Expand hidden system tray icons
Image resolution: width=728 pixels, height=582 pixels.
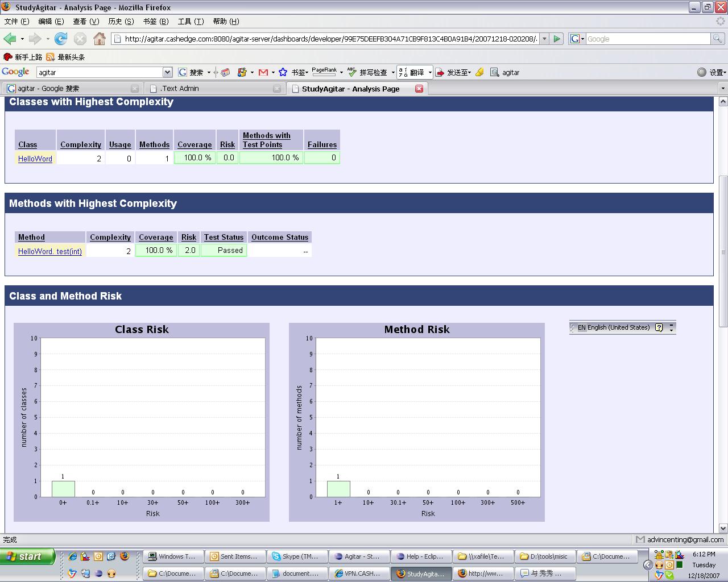648,564
